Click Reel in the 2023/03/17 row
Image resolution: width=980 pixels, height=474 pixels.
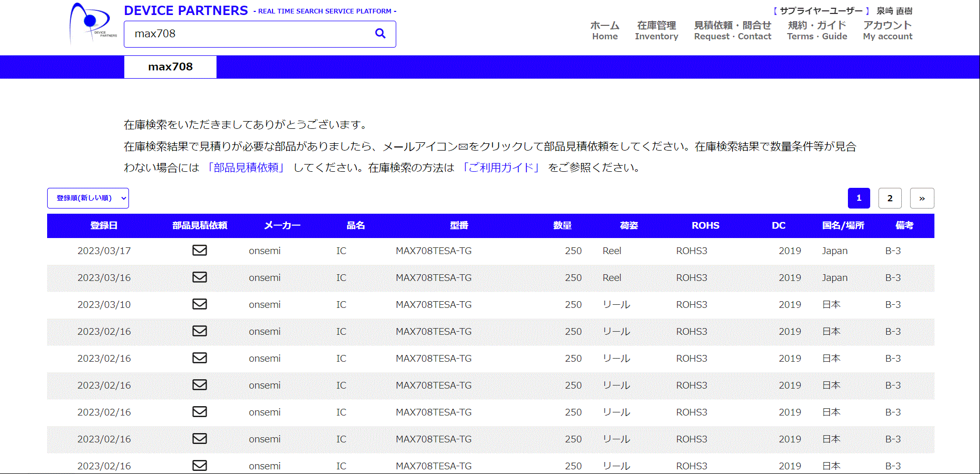click(612, 251)
